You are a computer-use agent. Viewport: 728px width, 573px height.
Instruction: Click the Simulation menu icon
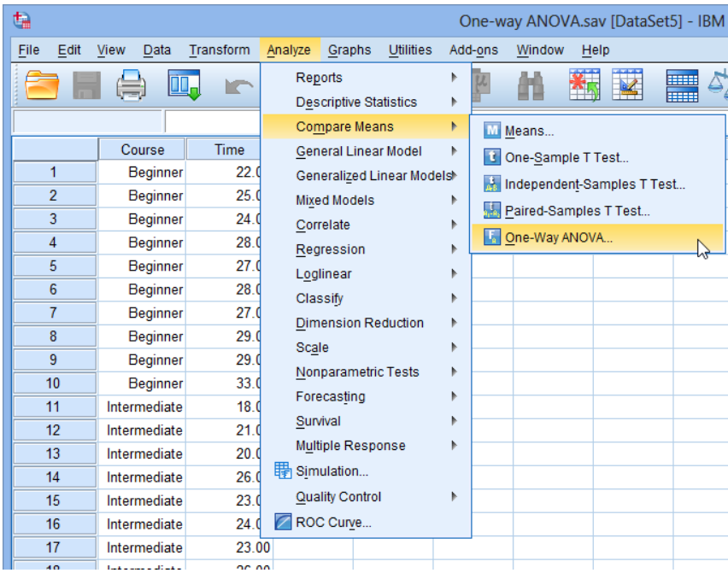(283, 471)
